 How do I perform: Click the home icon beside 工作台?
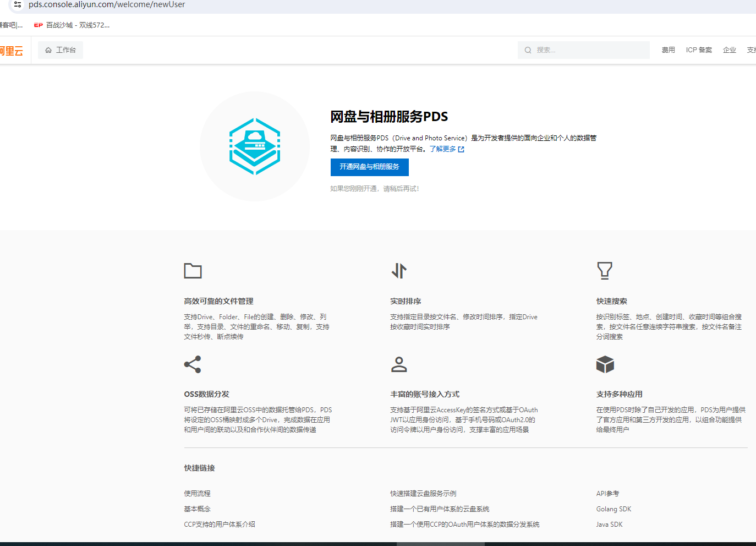coord(48,50)
